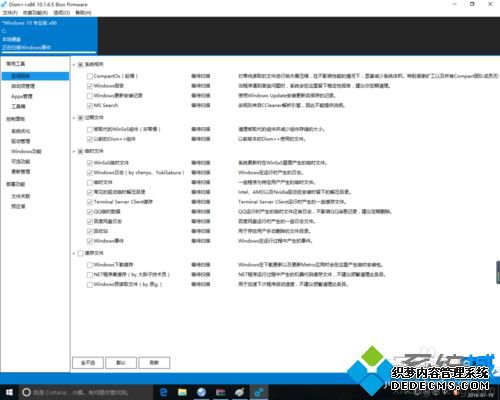This screenshot has width=500, height=400.
Task: Tick the NET程序集缓存 checkbox
Action: click(90, 275)
